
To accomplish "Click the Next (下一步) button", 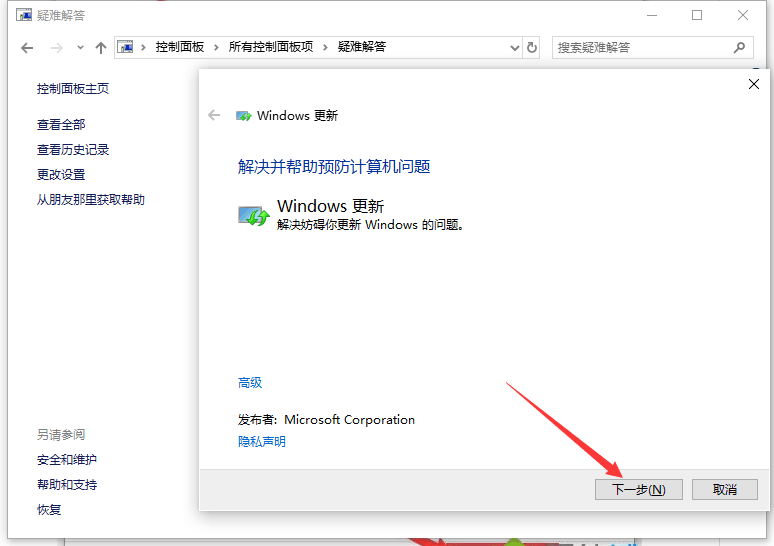I will (x=638, y=489).
